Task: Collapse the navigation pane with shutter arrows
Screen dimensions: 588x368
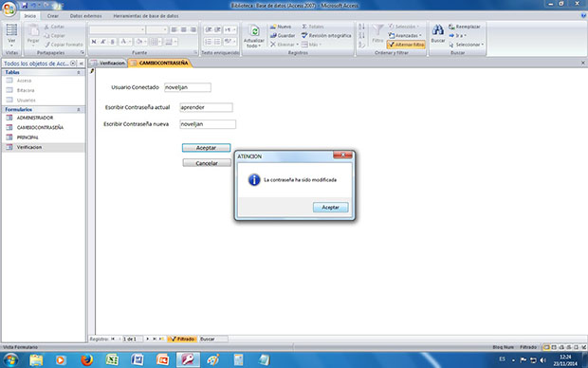Action: (81, 64)
